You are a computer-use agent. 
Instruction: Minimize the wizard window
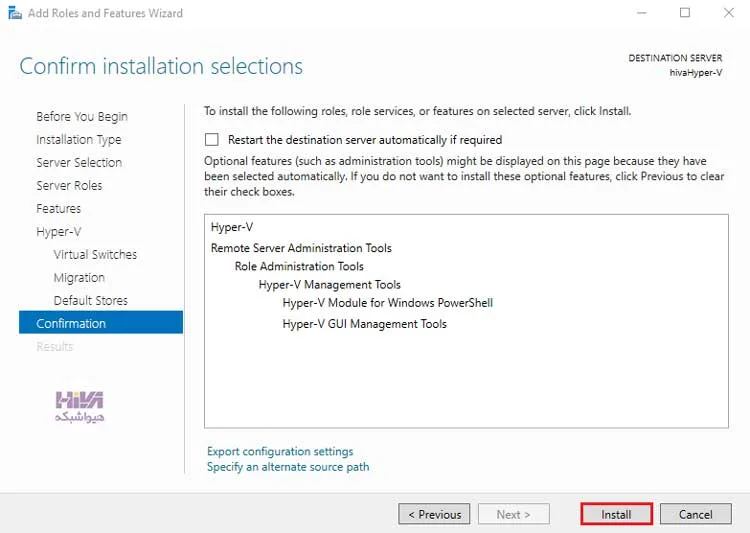click(x=641, y=13)
